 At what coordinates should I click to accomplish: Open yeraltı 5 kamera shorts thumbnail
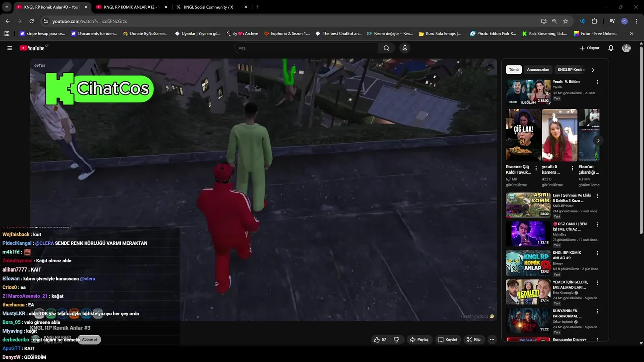tap(559, 135)
